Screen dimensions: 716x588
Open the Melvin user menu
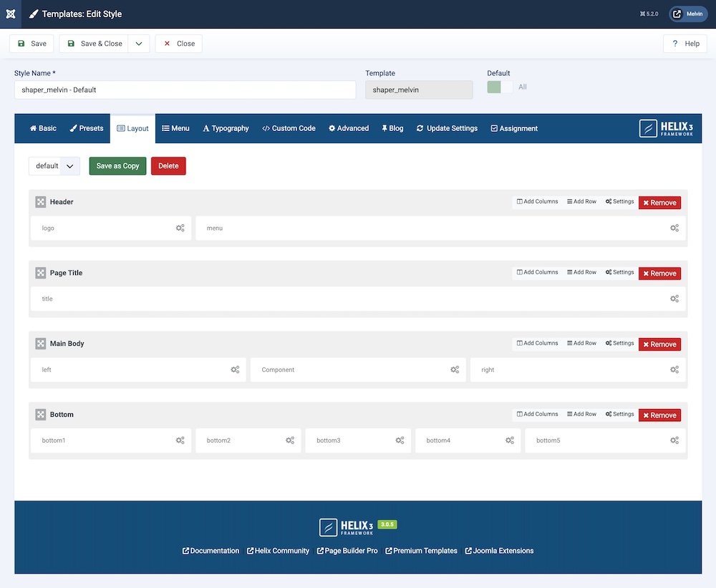point(687,14)
